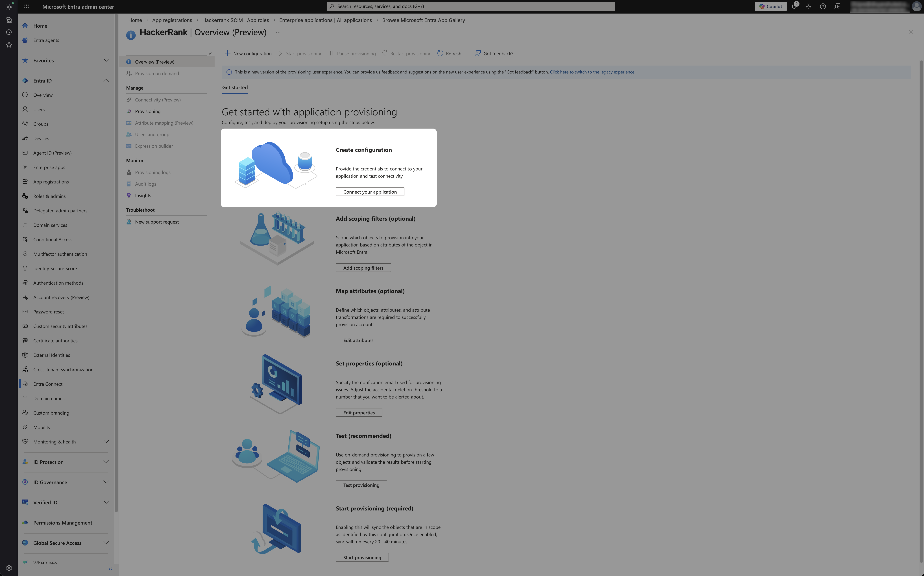This screenshot has height=576, width=924.
Task: Open the notifications bell icon
Action: tap(794, 6)
